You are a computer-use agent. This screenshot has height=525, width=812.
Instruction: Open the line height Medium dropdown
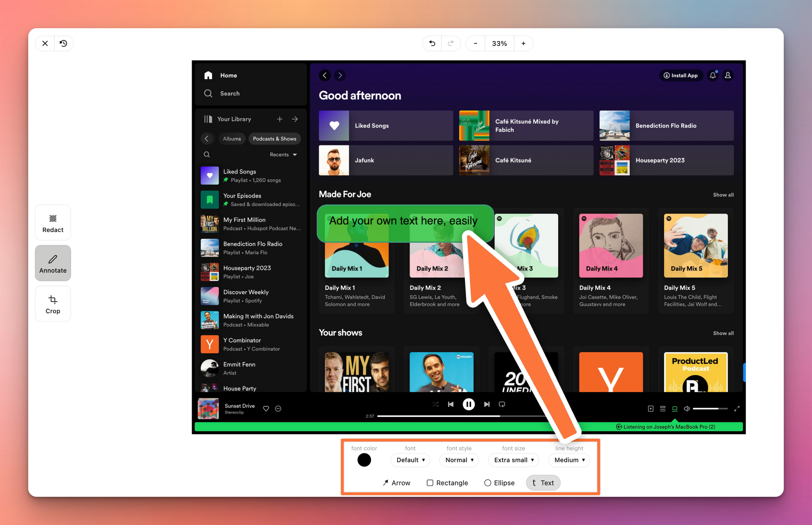(x=569, y=460)
